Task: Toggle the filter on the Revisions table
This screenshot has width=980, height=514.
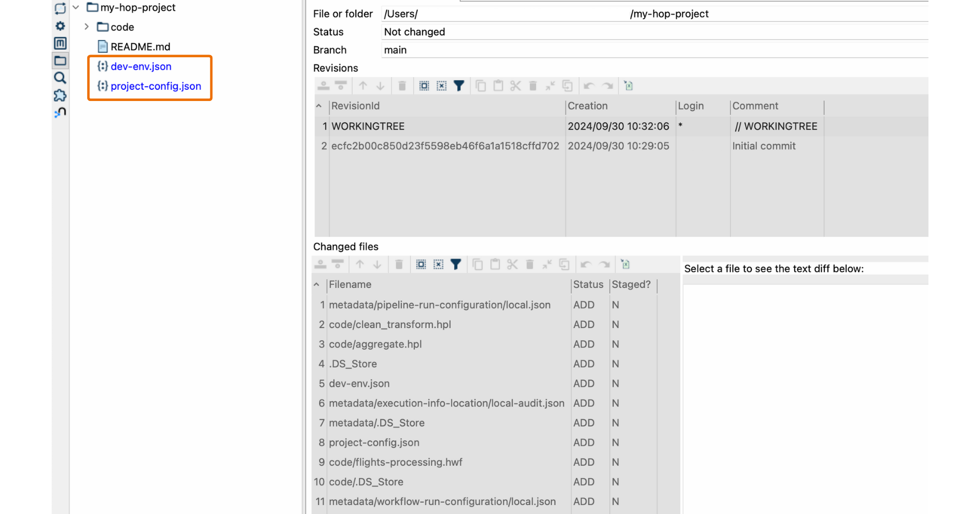Action: point(459,86)
